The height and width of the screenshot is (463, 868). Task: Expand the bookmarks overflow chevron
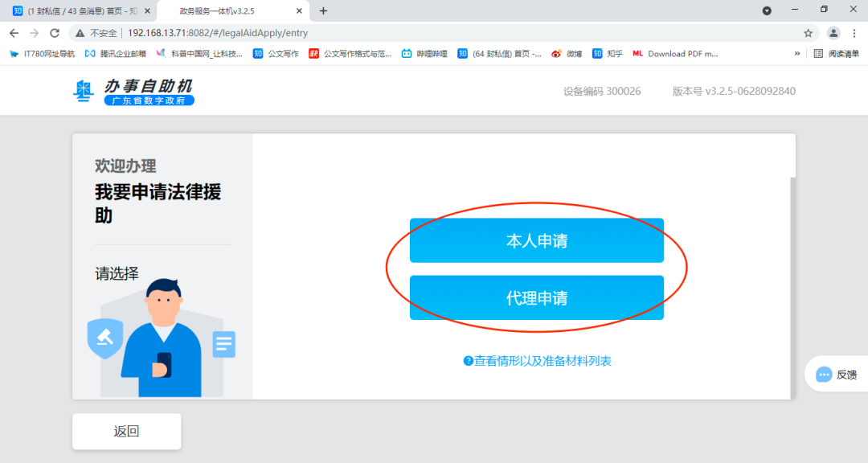point(796,54)
